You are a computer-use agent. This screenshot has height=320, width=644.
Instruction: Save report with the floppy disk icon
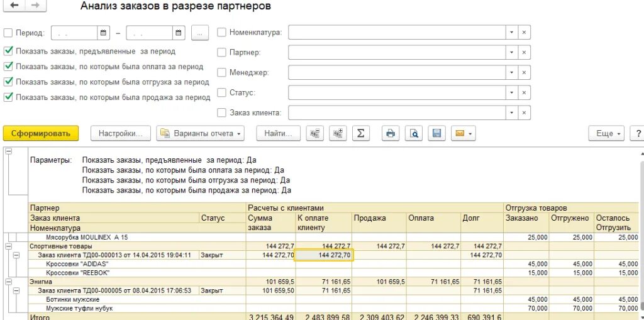436,133
